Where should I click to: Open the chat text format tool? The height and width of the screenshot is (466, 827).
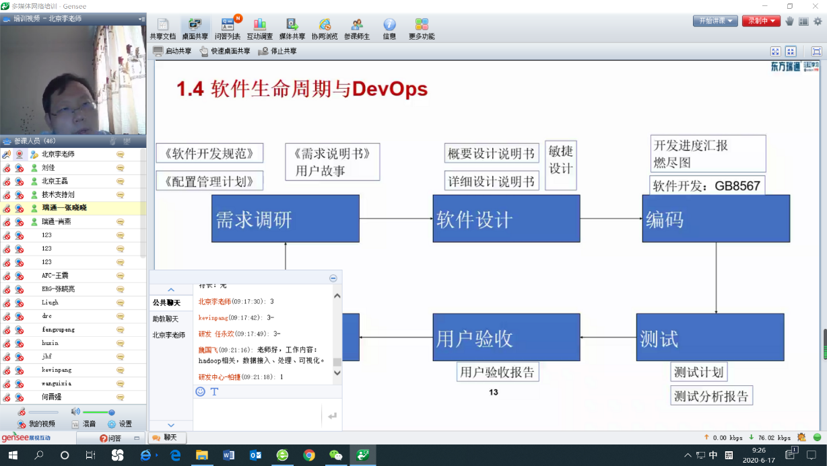pos(214,392)
